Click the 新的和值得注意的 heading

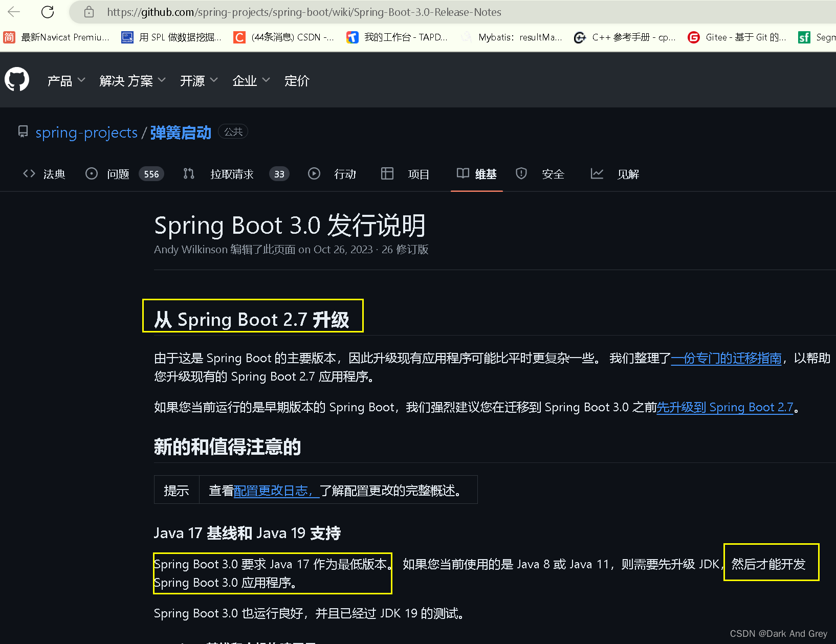click(227, 447)
